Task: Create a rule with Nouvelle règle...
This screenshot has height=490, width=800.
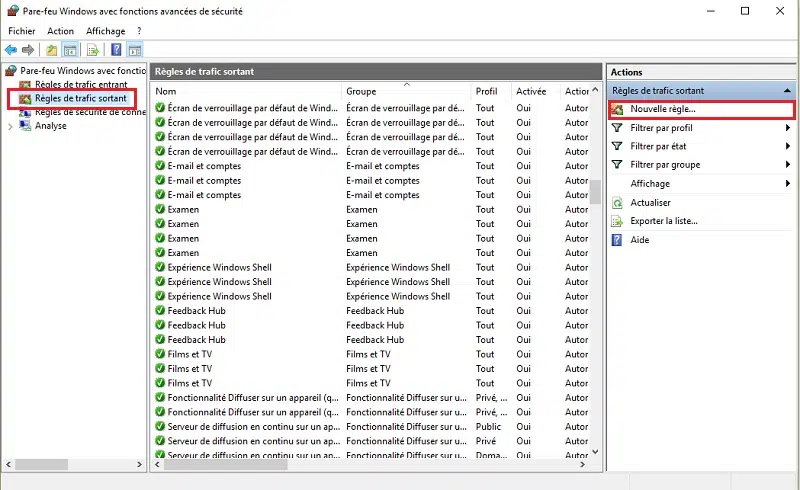Action: point(702,109)
